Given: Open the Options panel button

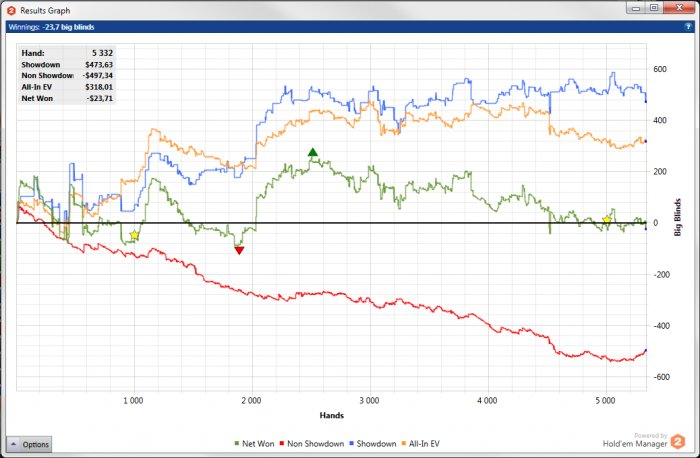Looking at the screenshot, I should [29, 444].
